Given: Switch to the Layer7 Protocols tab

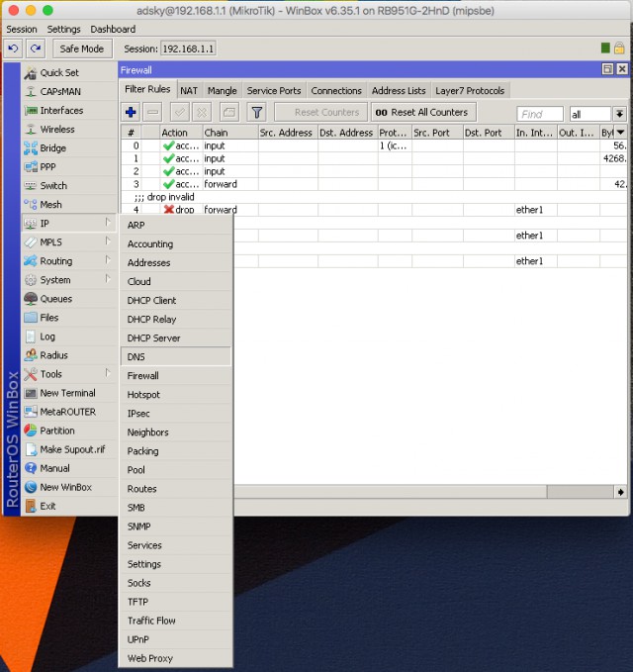Looking at the screenshot, I should point(470,91).
